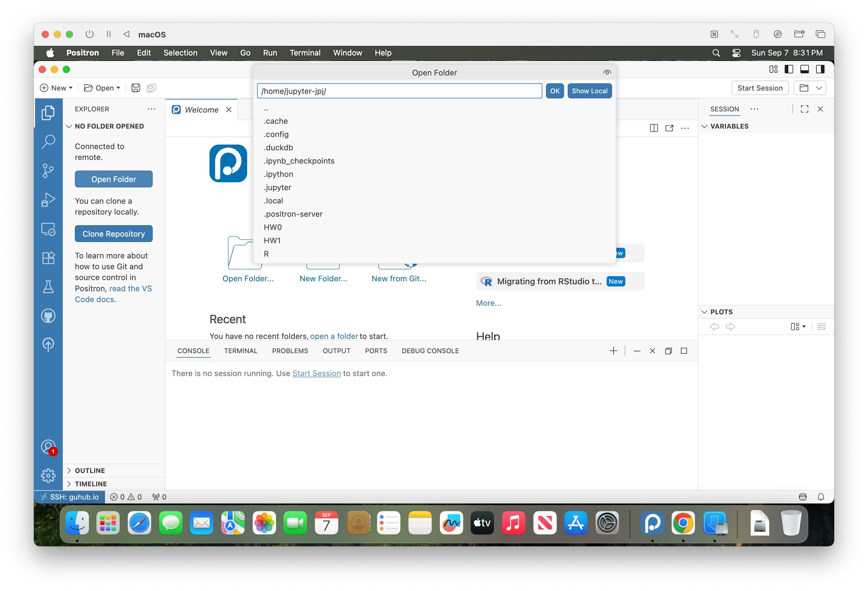This screenshot has height=591, width=868.
Task: Switch to the PROBLEMS panel tab
Action: click(290, 351)
